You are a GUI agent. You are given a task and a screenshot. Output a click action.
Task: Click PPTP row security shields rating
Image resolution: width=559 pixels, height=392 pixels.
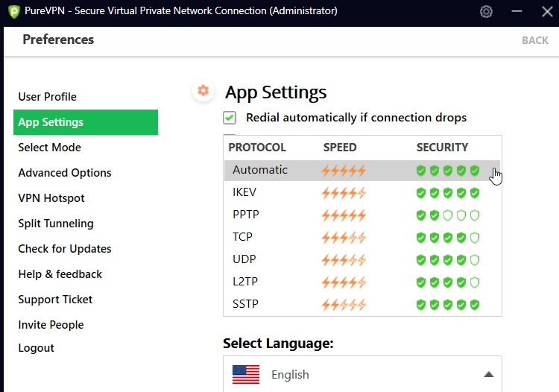click(x=448, y=215)
